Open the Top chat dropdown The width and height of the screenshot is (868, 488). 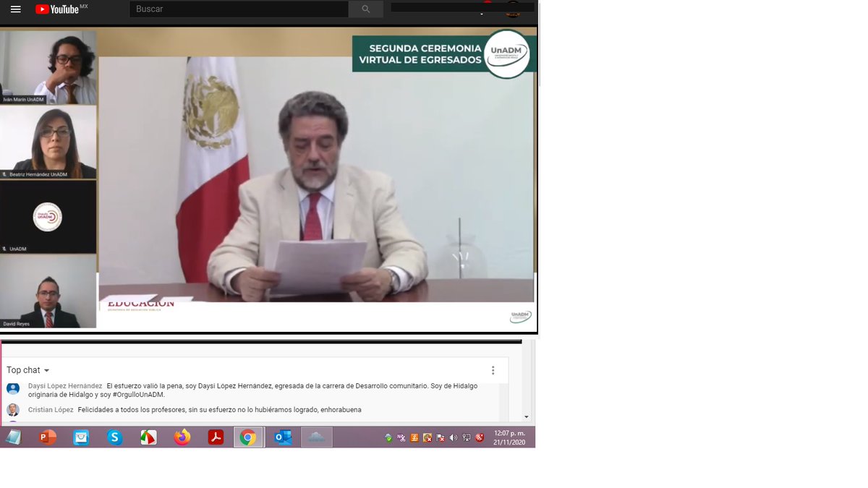(x=28, y=370)
